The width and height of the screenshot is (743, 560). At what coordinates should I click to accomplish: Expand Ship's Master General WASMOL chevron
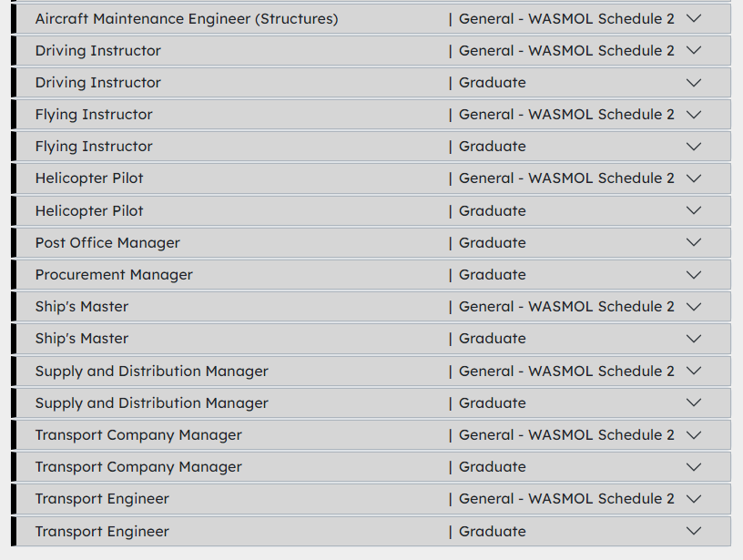tap(694, 307)
